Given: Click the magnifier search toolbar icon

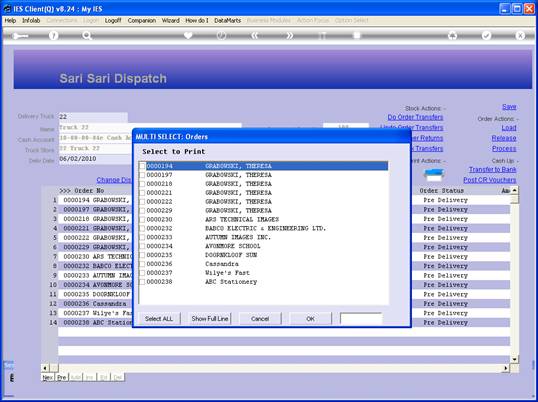Looking at the screenshot, I should point(87,35).
